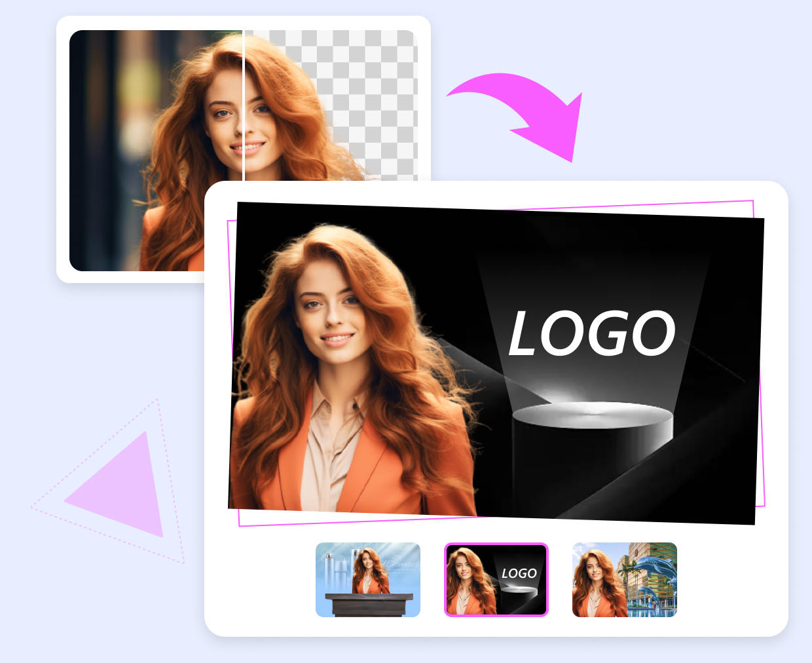Switch to the dolphin cityscape background tab
Viewport: 812px width, 663px height.
(x=625, y=580)
